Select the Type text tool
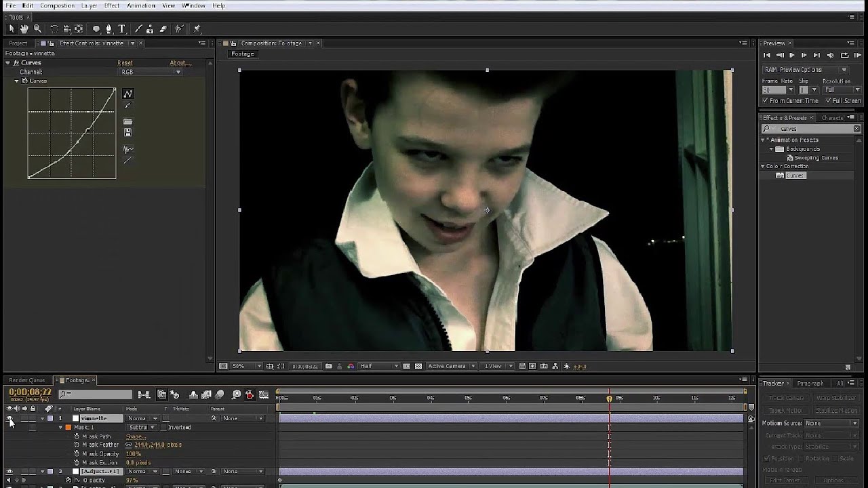This screenshot has width=868, height=488. click(121, 28)
